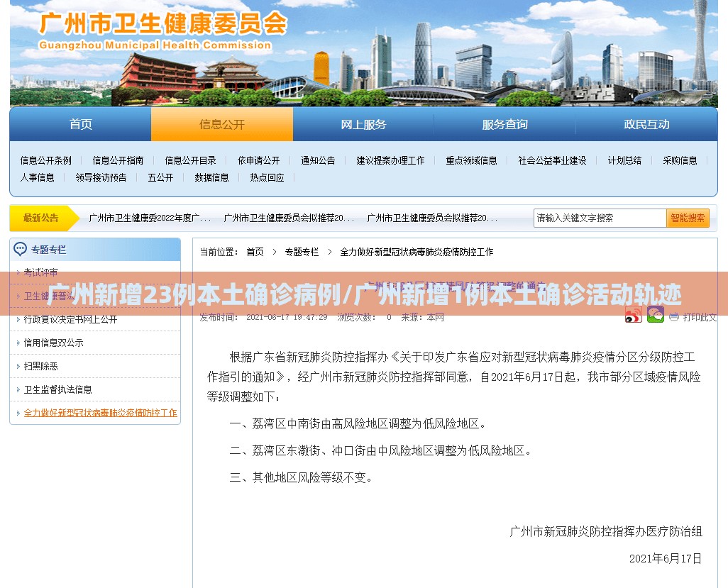Open the 信息公开 navigation tab

click(222, 124)
